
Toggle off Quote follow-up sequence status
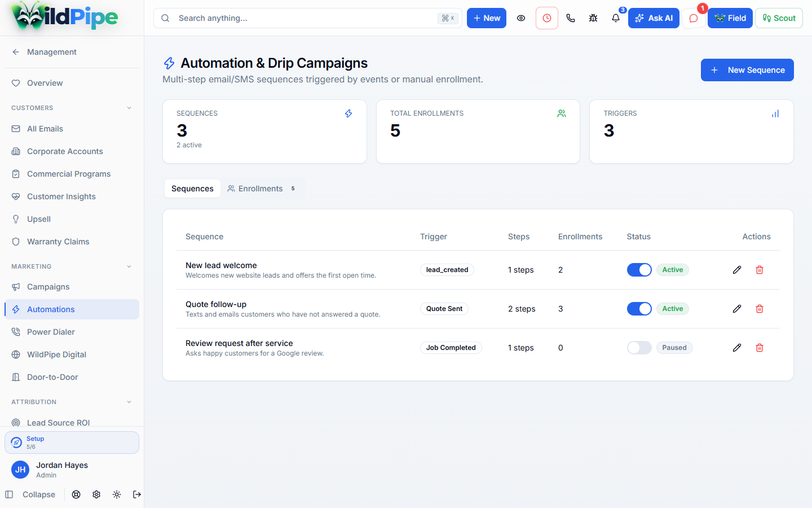[x=639, y=309]
